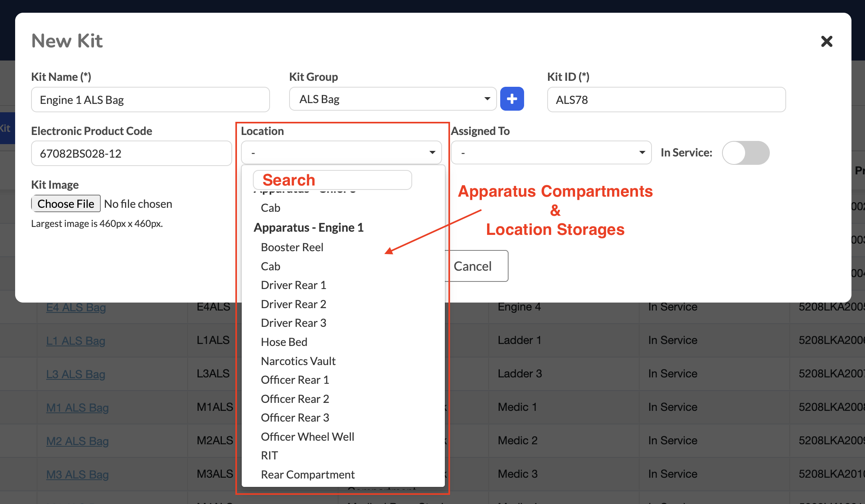Expand the Assigned To dropdown

tap(551, 152)
